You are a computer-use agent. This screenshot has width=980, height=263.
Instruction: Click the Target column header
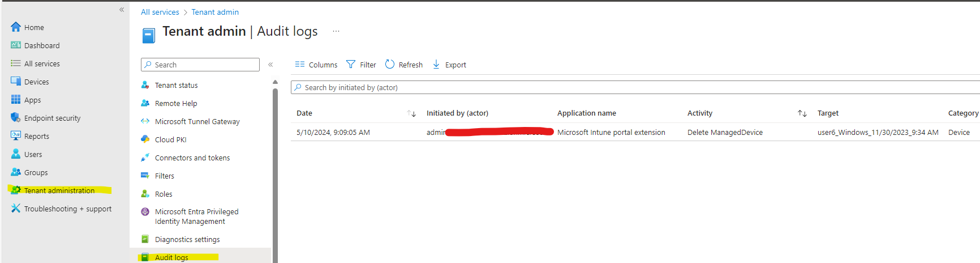point(828,113)
